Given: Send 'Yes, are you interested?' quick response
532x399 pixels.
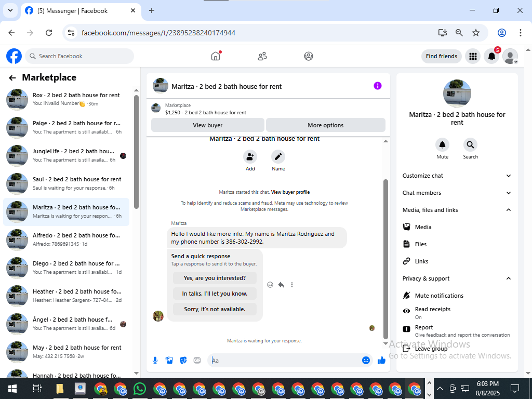Looking at the screenshot, I should (215, 278).
